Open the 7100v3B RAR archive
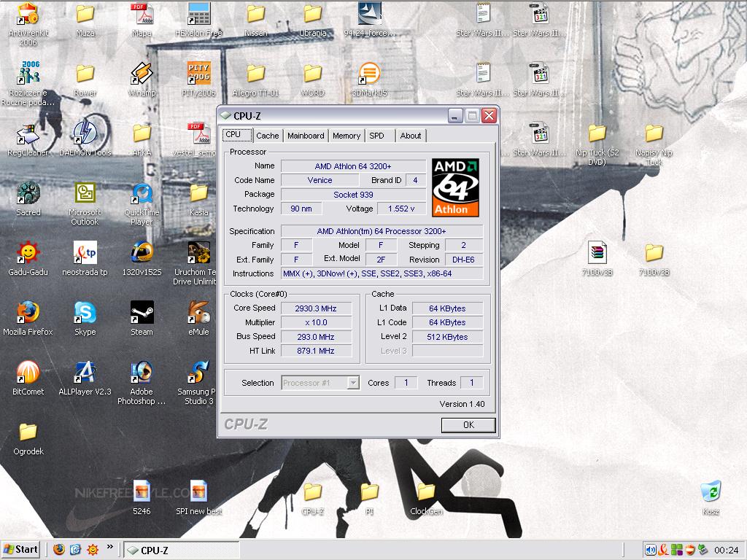Image resolution: width=747 pixels, height=560 pixels. pos(597,259)
